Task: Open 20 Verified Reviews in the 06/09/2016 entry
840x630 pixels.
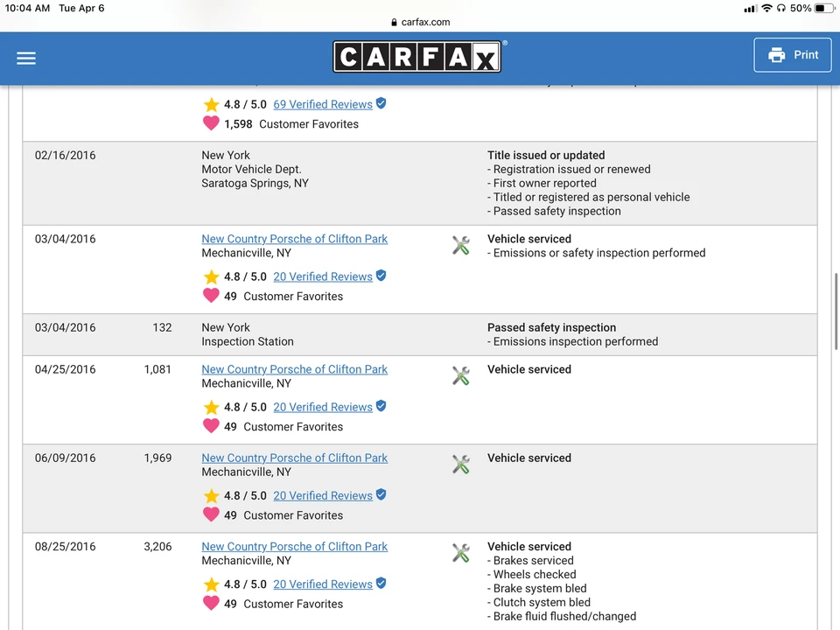Action: 323,495
